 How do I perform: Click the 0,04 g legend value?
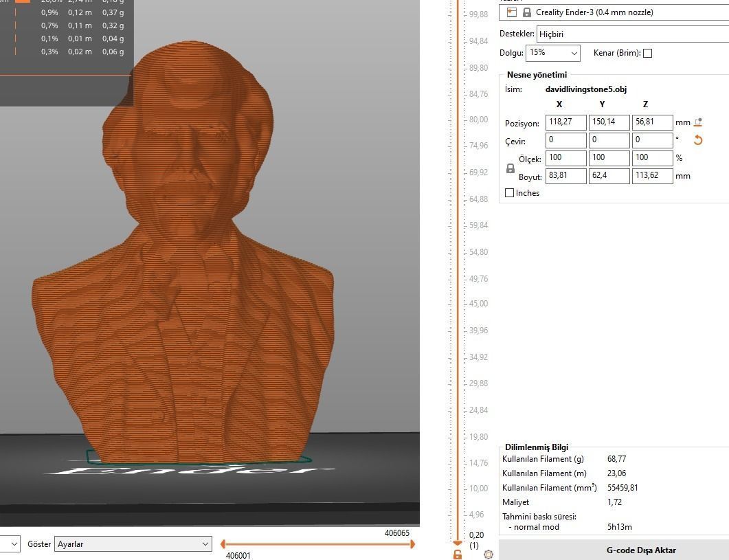pyautogui.click(x=113, y=38)
